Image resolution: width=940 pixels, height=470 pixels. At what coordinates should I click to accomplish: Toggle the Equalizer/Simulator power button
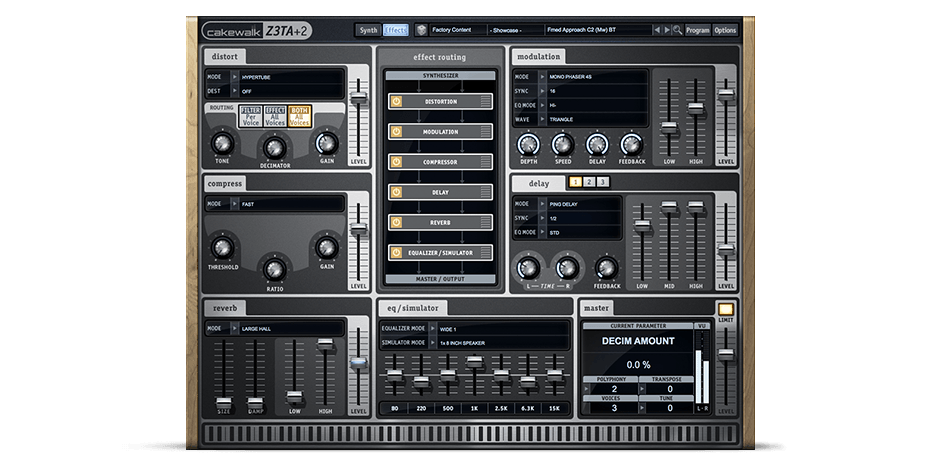396,253
